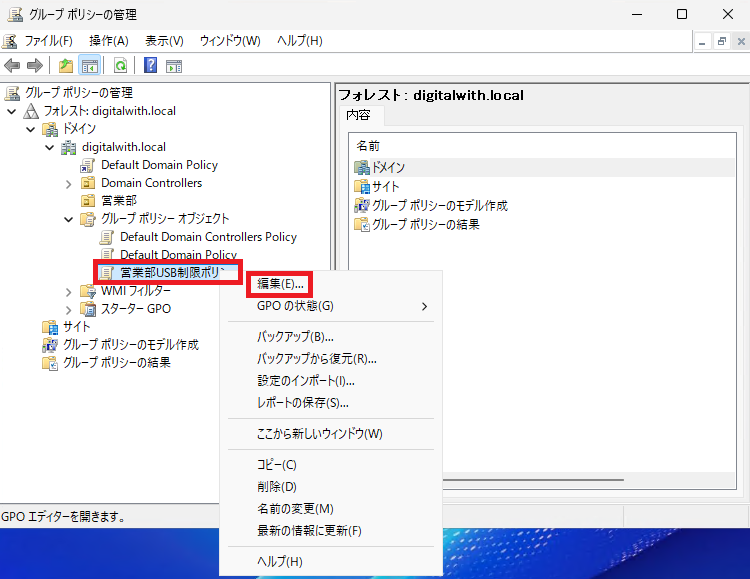This screenshot has width=750, height=579.
Task: Choose 編集(E)... from context menu
Action: [280, 284]
